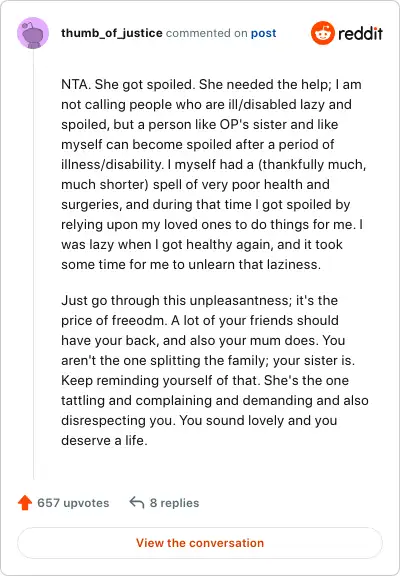
Task: Click the text "Keep reminding yourself of that"
Action: point(161,380)
